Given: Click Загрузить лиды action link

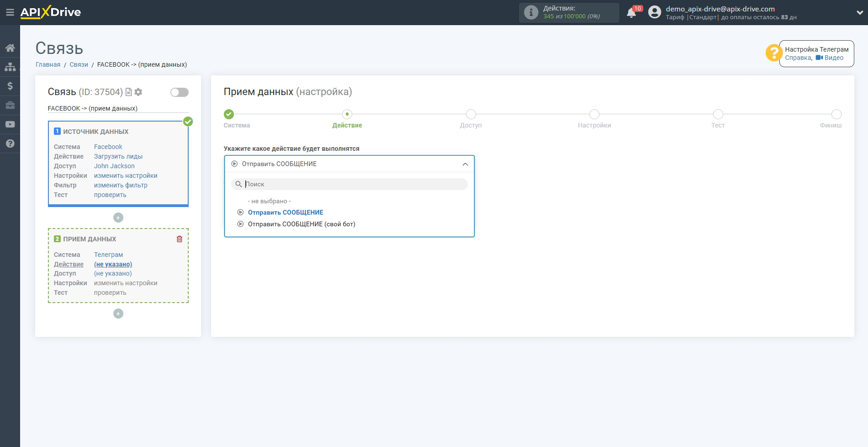Looking at the screenshot, I should [118, 156].
